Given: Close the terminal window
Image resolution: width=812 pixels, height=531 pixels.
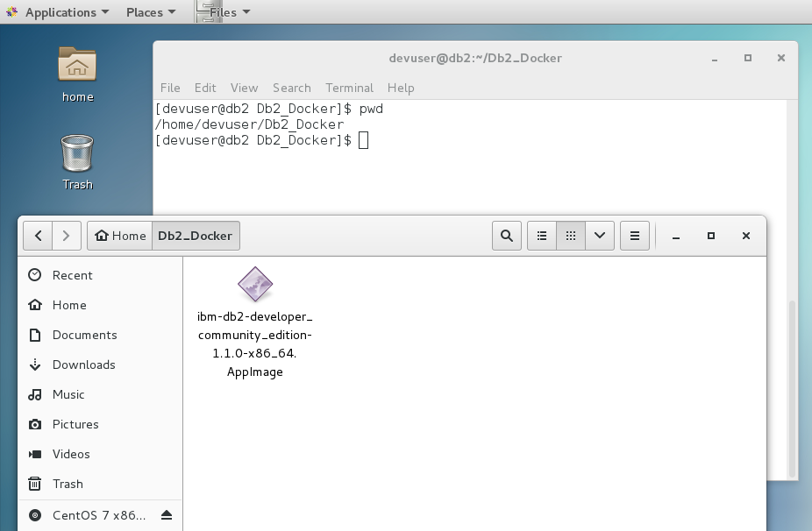Looking at the screenshot, I should pos(781,58).
